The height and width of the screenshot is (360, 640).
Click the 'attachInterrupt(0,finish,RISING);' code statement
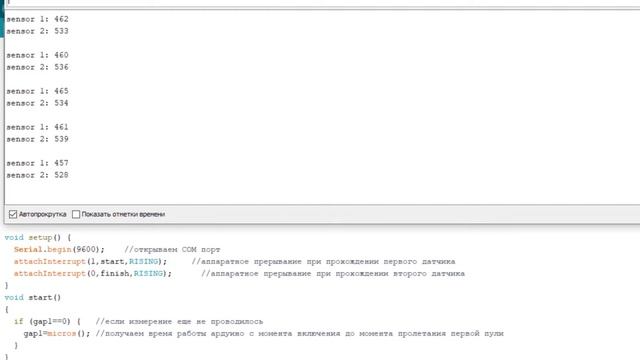(x=93, y=273)
